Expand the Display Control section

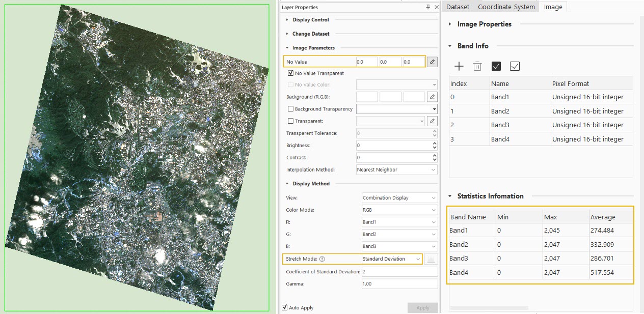click(x=310, y=20)
